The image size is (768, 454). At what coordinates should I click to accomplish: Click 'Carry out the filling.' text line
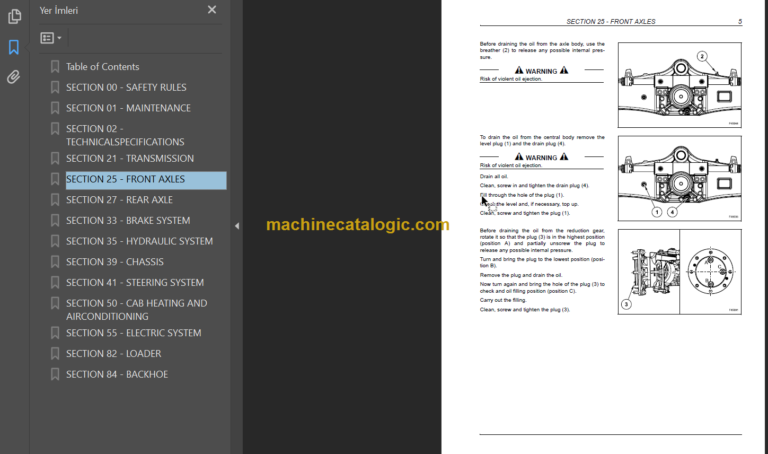[x=503, y=300]
